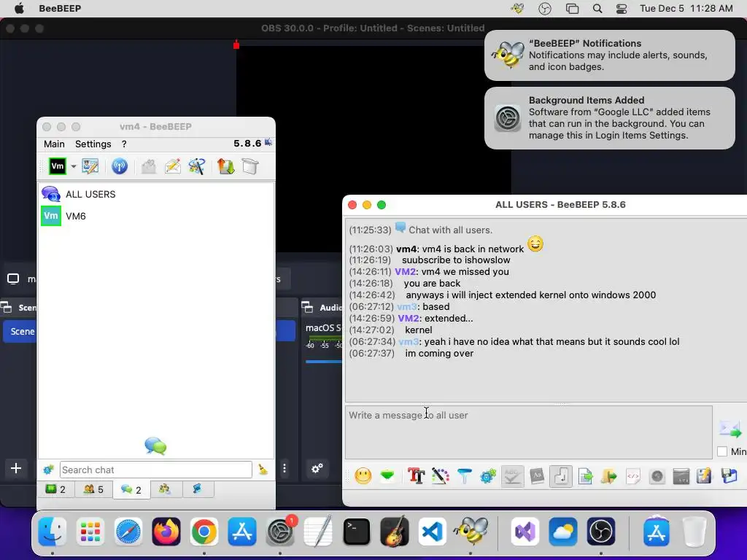The image size is (747, 560).
Task: Toggle the Aa dictionary completer button
Action: pyautogui.click(x=537, y=476)
